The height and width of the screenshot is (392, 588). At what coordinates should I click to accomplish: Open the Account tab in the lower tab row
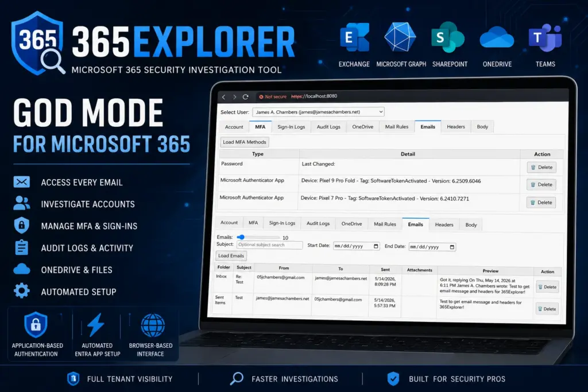[x=229, y=223]
